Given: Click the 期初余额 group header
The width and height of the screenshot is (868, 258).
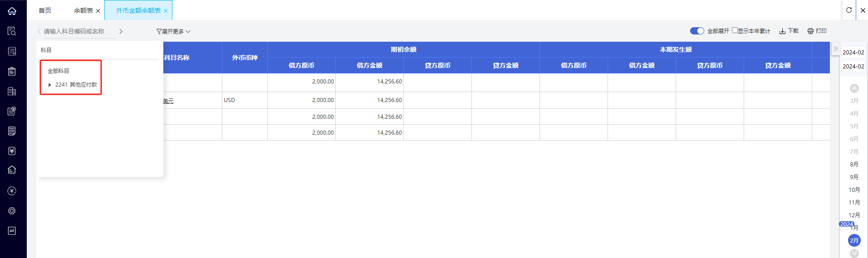Looking at the screenshot, I should pos(403,49).
